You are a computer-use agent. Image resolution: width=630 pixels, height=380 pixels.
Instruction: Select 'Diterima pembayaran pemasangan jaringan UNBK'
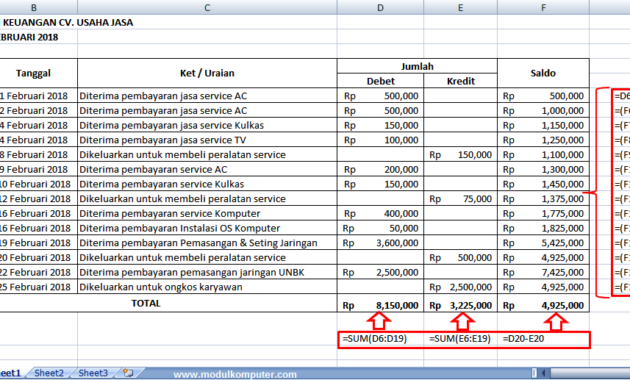click(207, 272)
